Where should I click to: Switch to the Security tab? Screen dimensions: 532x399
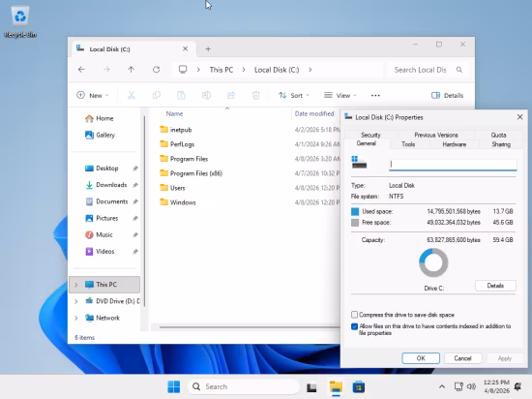click(370, 135)
